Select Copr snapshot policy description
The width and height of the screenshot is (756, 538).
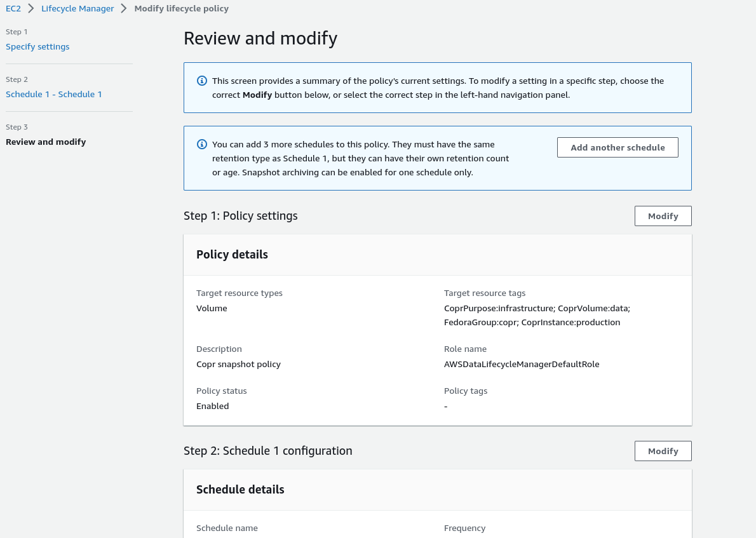click(238, 364)
